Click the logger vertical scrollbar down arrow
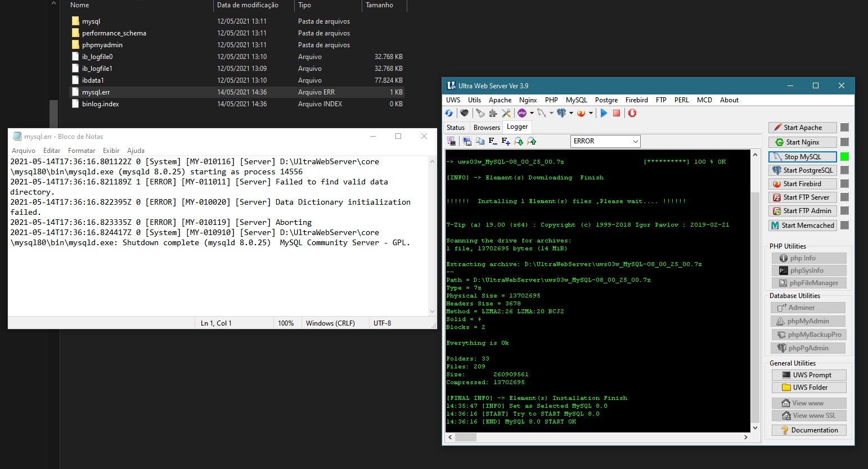This screenshot has height=469, width=868. [x=755, y=427]
